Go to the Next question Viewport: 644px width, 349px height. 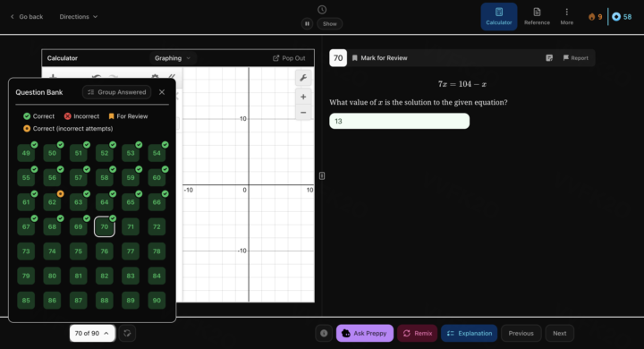559,334
